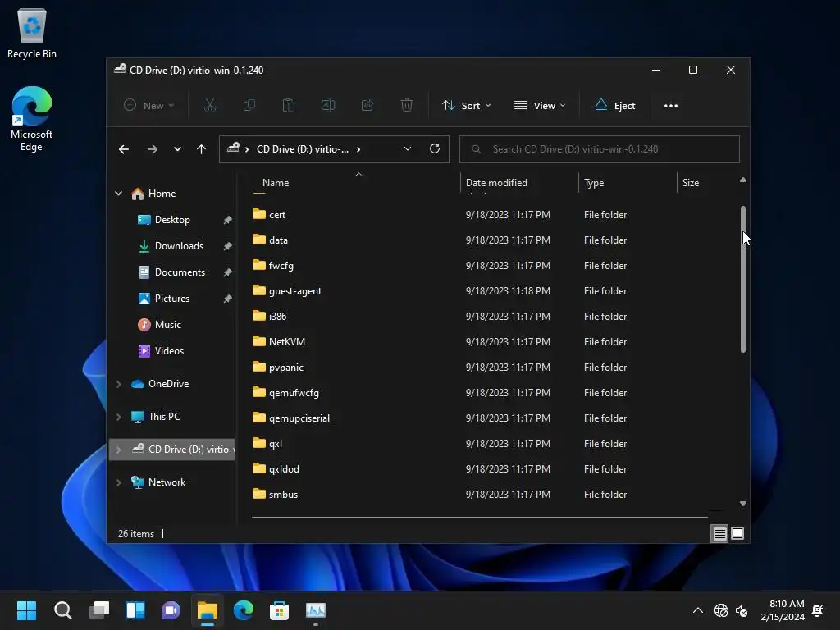Screen dimensions: 840x630
Task: Open Microsoft Edge desktop shortcut
Action: point(32,119)
